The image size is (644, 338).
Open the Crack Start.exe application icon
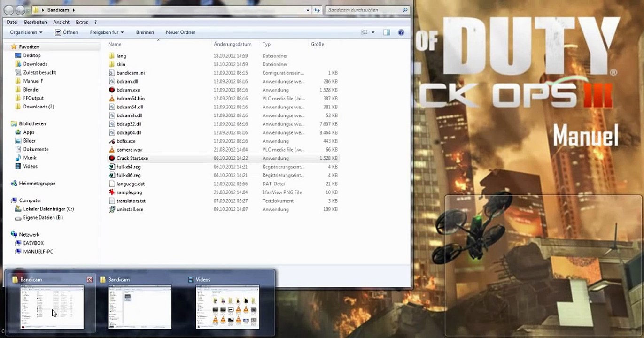point(112,158)
